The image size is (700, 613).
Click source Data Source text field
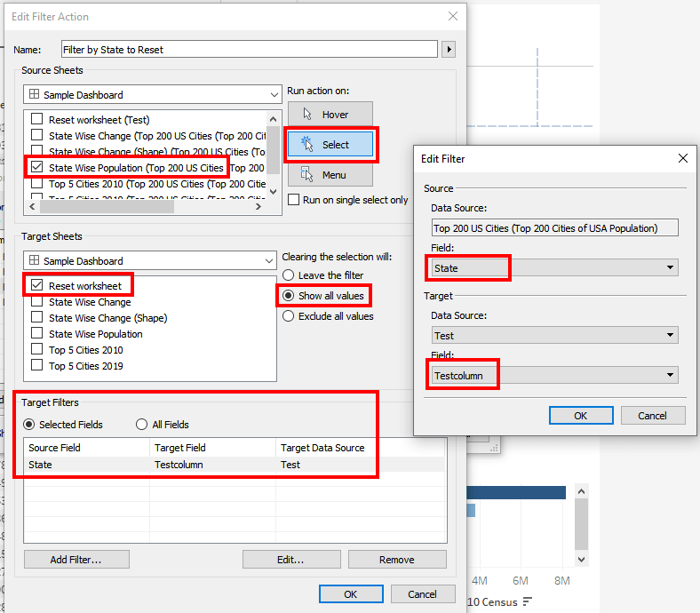(555, 227)
